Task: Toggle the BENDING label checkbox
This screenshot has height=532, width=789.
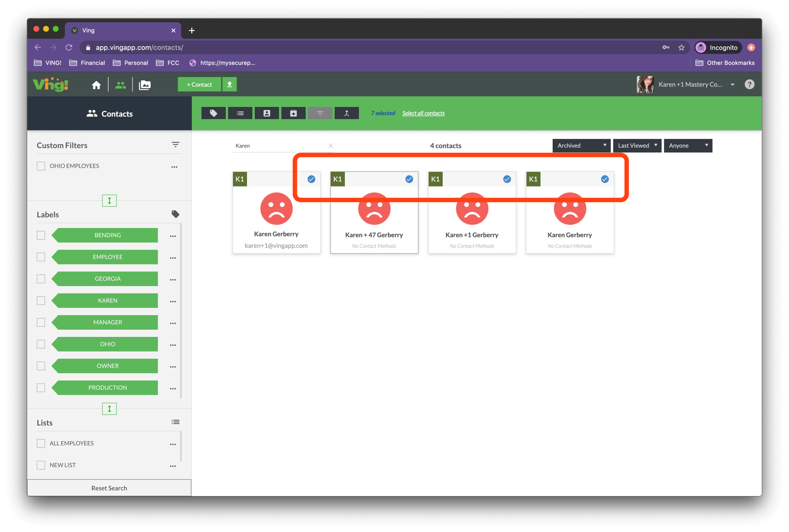Action: click(x=41, y=235)
